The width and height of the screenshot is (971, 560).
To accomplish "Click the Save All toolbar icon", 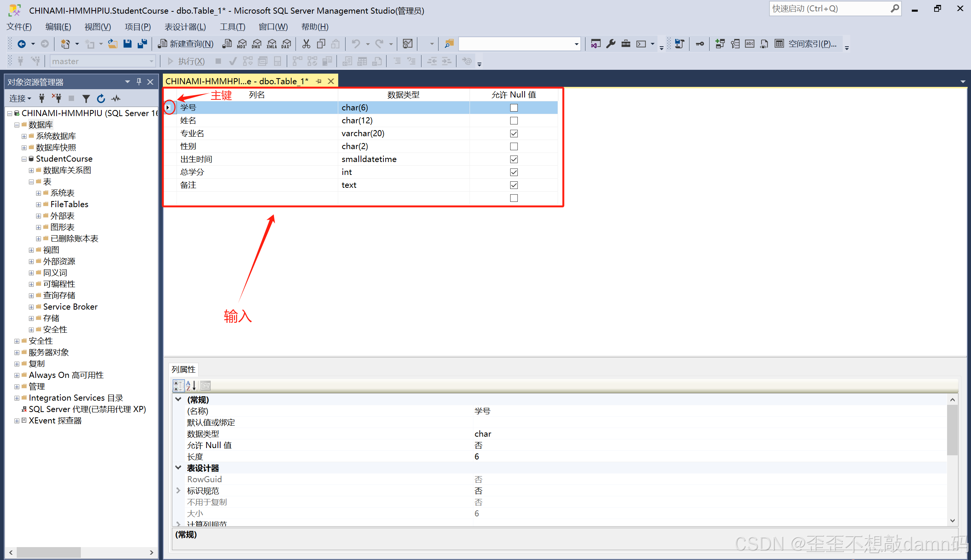I will tap(142, 44).
